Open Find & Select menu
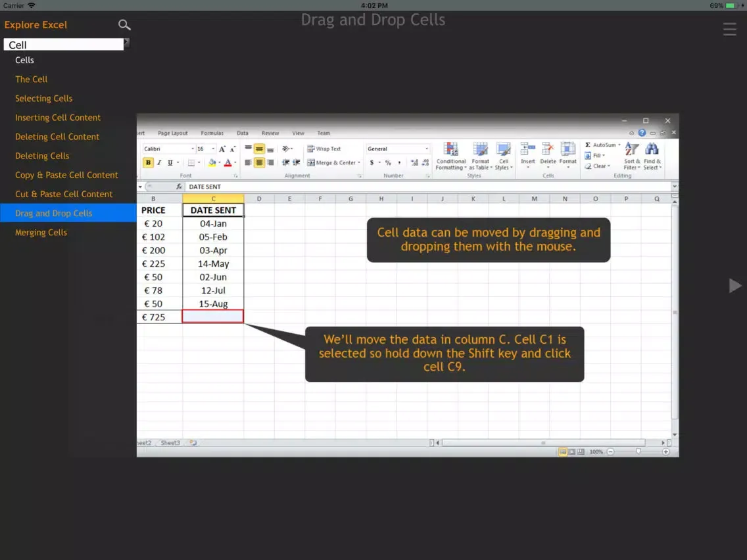 652,156
